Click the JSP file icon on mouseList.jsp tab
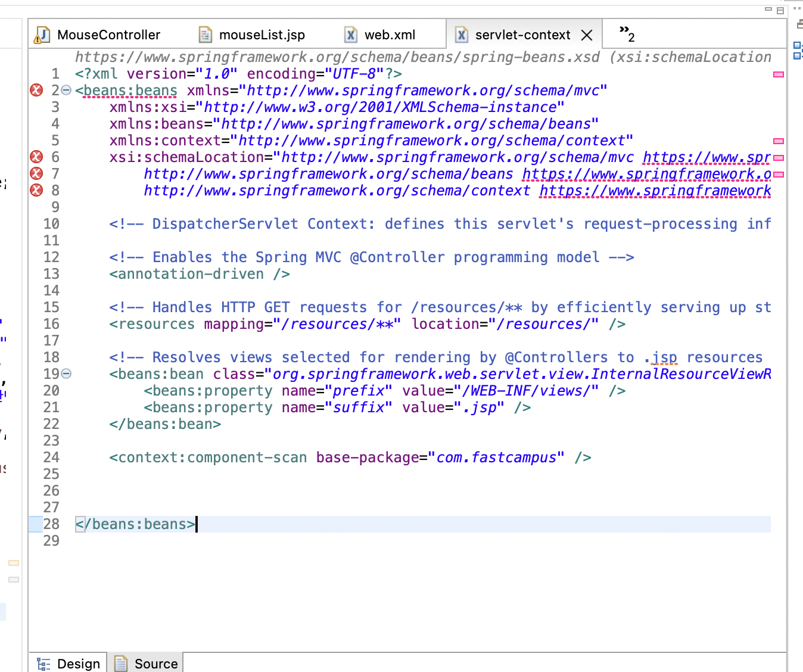803x672 pixels. coord(205,35)
